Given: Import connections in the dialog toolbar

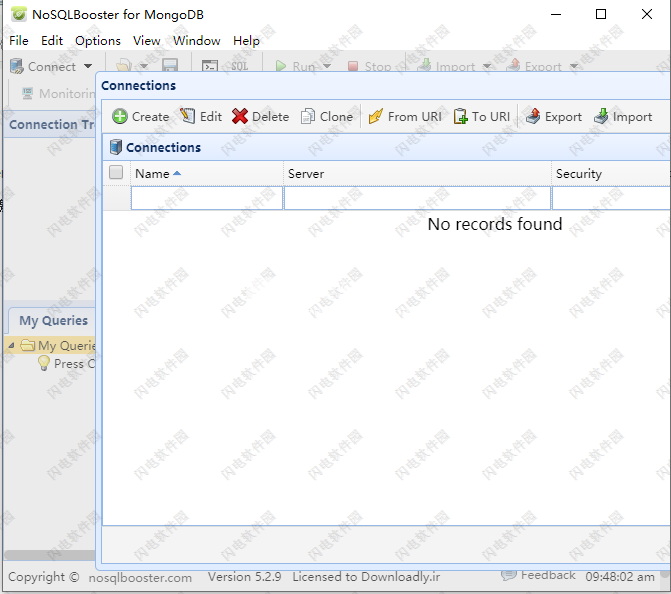Looking at the screenshot, I should [x=623, y=116].
